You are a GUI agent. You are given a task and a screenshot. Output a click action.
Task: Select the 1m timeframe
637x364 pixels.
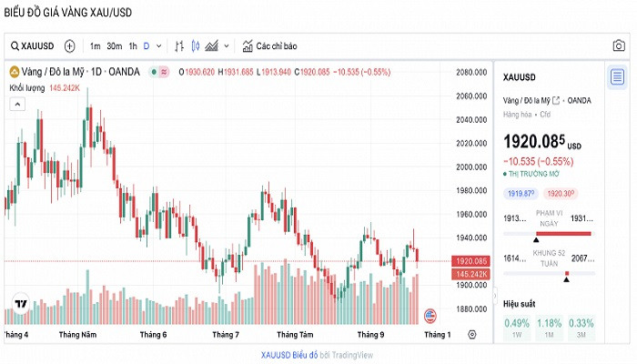click(x=95, y=45)
